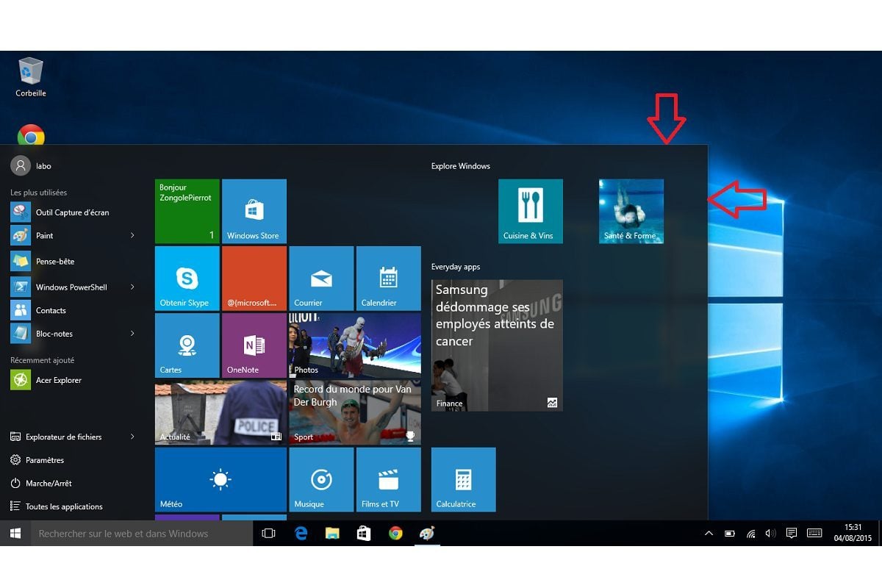Click the Récemment ajouté heading
882x588 pixels.
(42, 360)
